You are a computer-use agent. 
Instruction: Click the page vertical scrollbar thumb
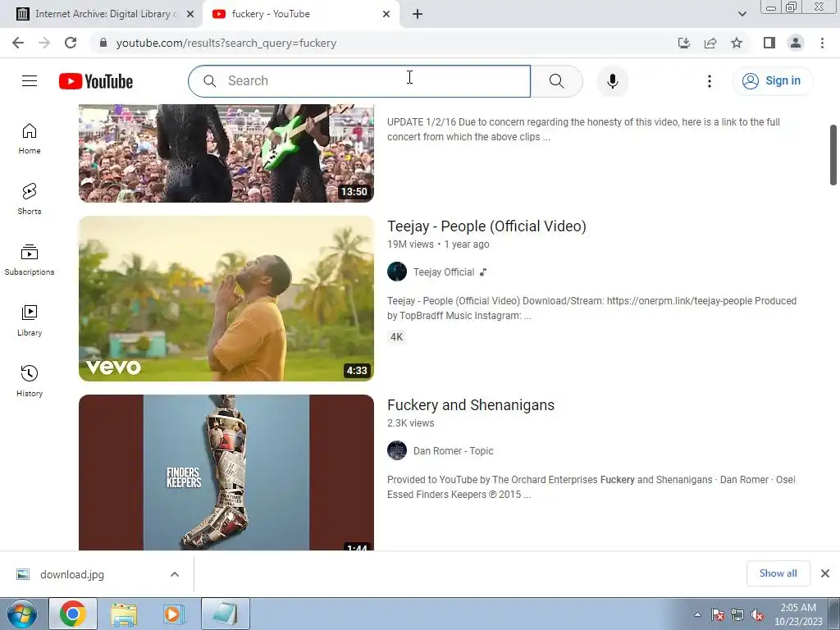coord(833,155)
